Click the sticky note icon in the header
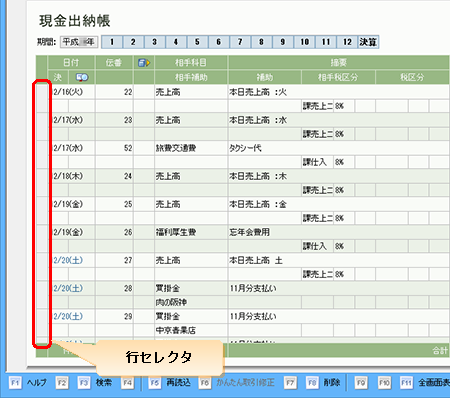 coord(82,78)
